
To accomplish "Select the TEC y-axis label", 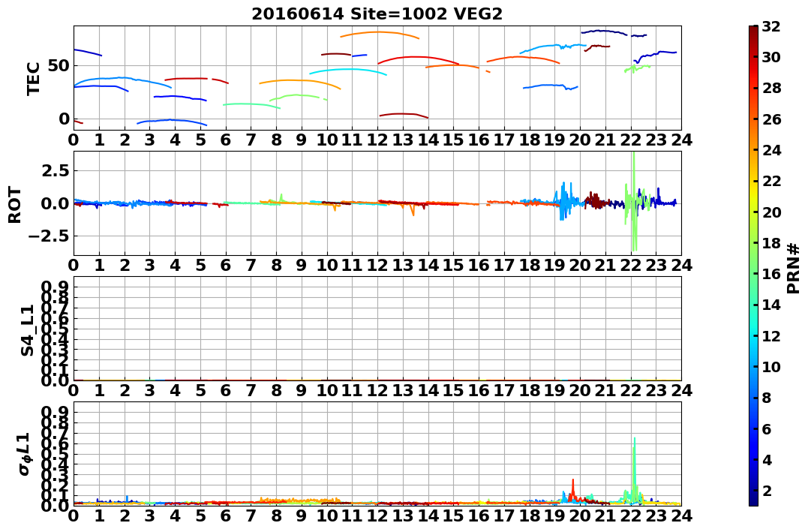I will (x=34, y=78).
